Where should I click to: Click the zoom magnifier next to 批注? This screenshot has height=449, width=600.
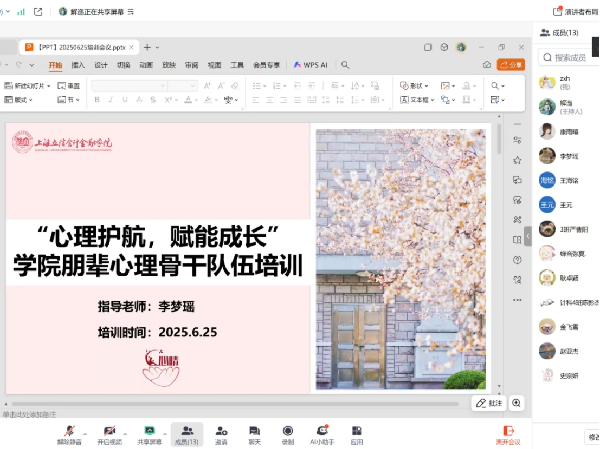[x=516, y=403]
